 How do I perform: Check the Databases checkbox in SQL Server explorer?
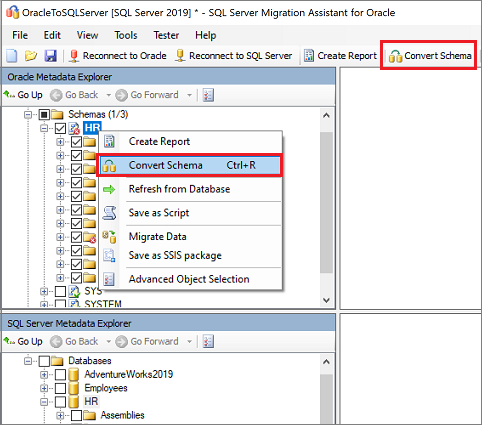tap(44, 361)
